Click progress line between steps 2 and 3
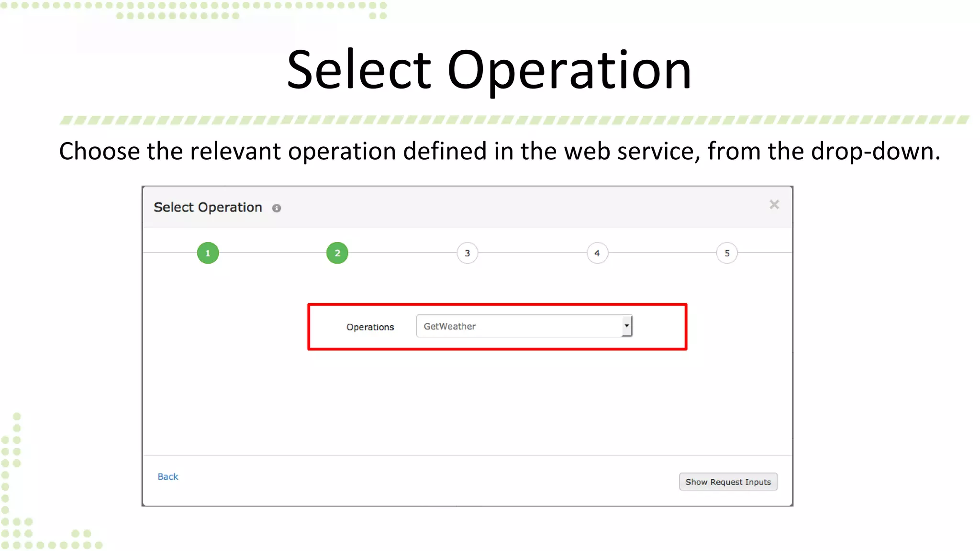 tap(402, 253)
